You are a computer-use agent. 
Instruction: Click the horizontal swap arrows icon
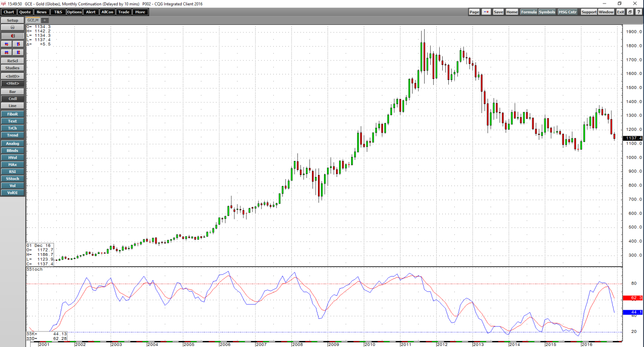7,44
